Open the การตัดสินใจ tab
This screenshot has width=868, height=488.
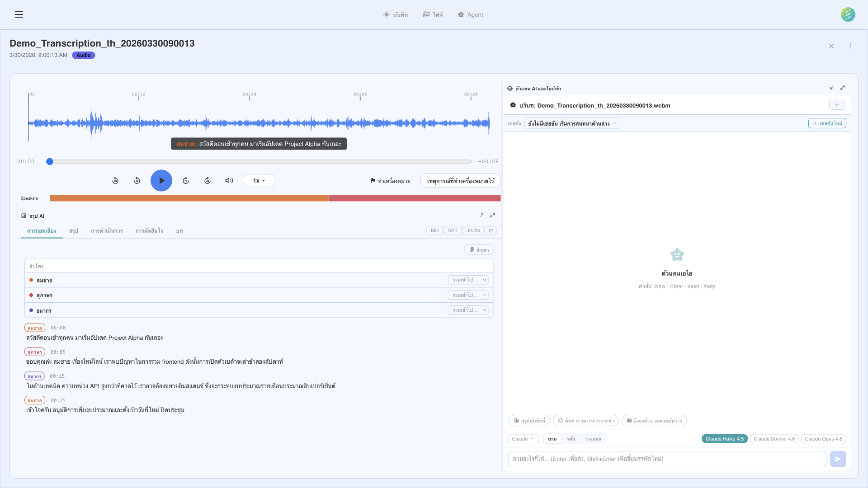tap(149, 231)
